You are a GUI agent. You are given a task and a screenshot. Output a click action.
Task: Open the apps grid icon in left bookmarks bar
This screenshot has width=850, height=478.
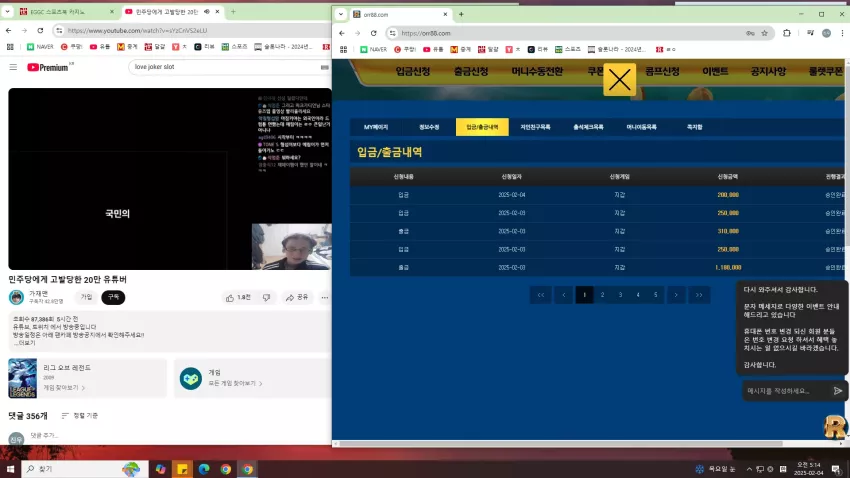click(10, 47)
